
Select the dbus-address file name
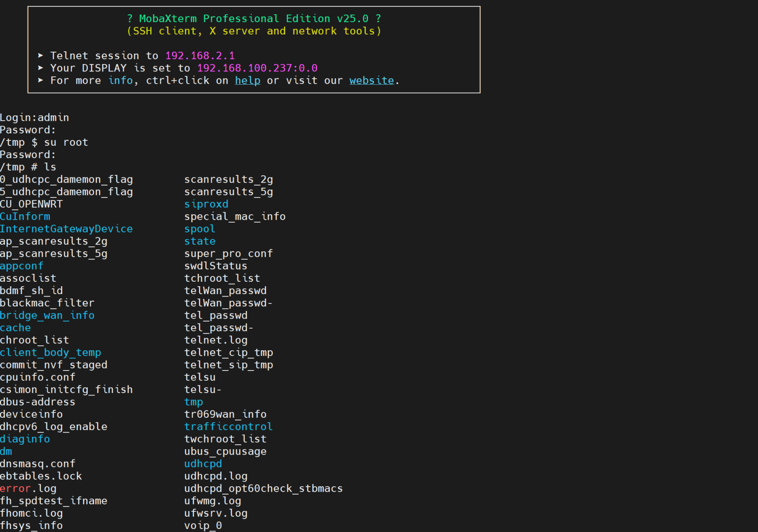pyautogui.click(x=38, y=402)
